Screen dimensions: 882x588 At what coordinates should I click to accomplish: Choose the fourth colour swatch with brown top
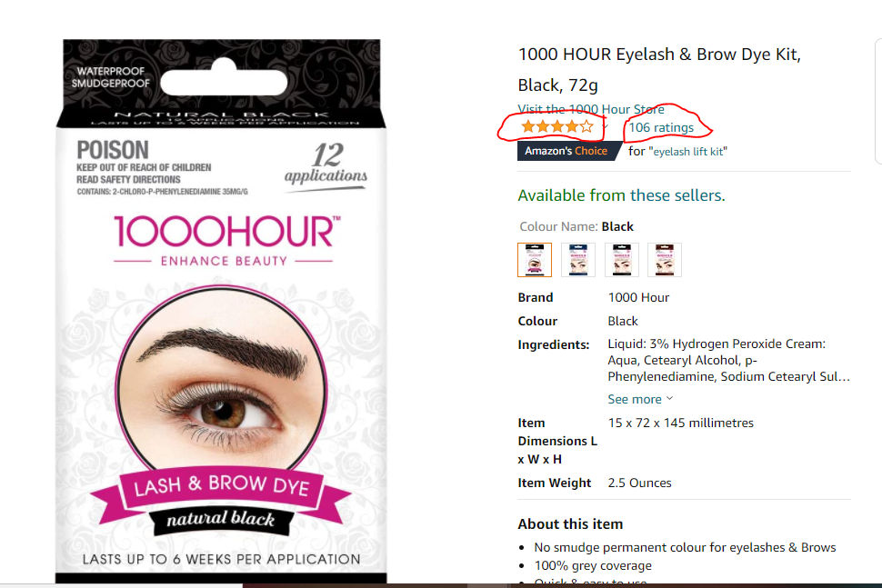(x=665, y=260)
